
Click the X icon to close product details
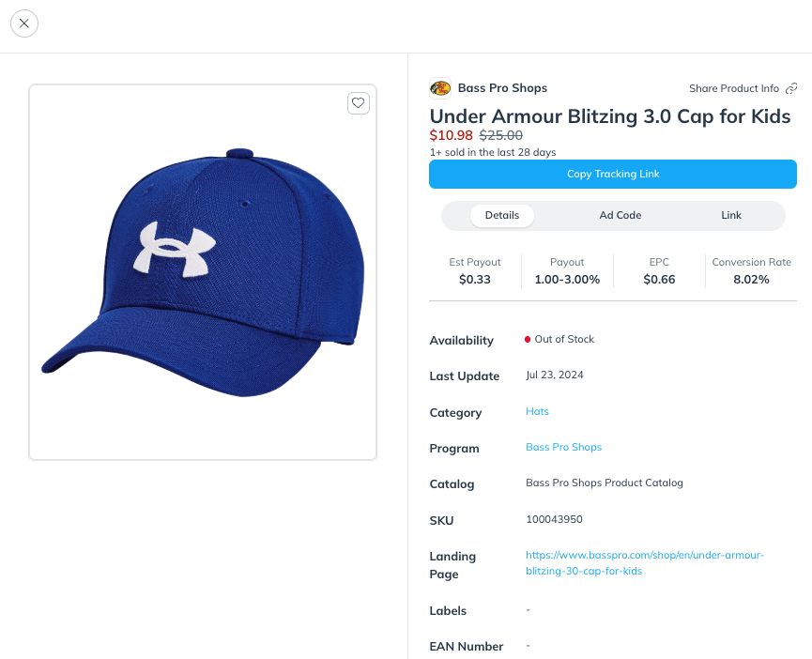pos(23,23)
